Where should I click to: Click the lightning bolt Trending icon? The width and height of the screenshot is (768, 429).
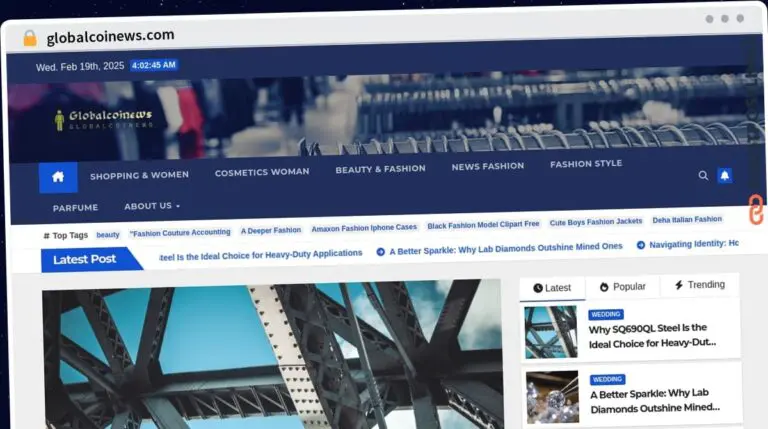pos(679,285)
